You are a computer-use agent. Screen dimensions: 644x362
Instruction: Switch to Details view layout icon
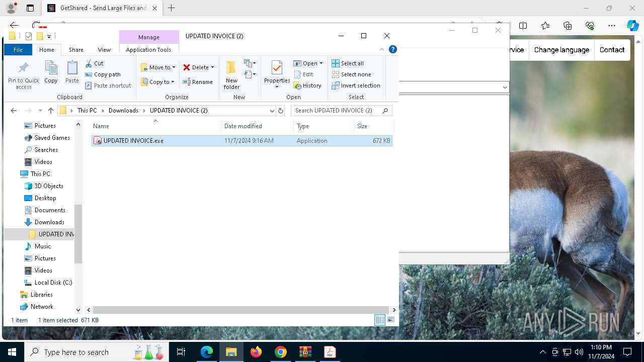(x=380, y=320)
